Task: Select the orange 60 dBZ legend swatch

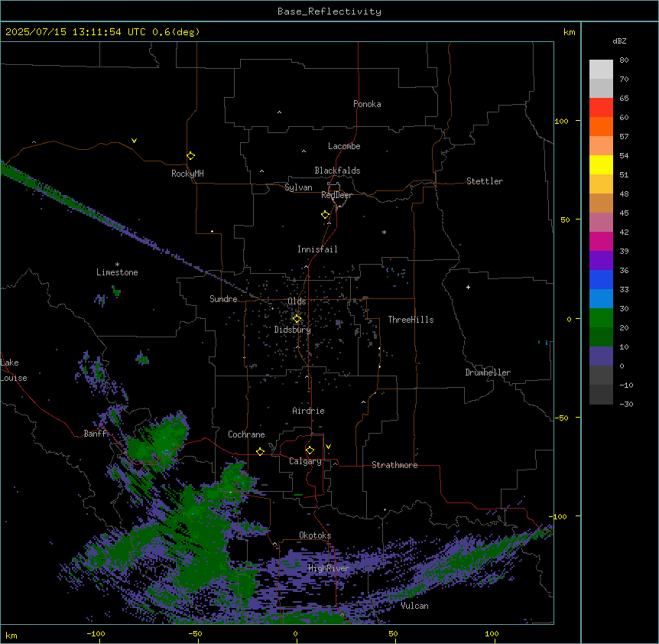Action: pos(601,126)
